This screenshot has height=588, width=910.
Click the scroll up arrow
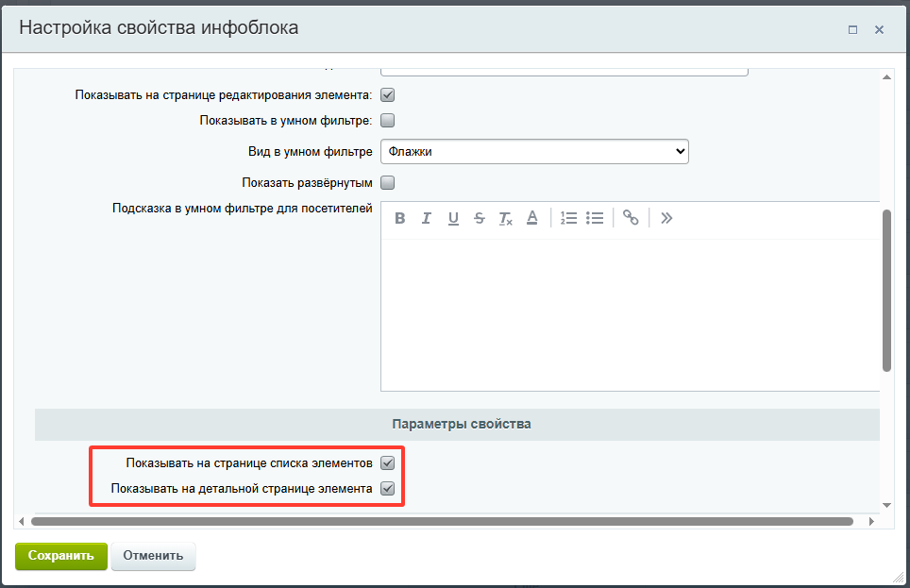pos(886,77)
